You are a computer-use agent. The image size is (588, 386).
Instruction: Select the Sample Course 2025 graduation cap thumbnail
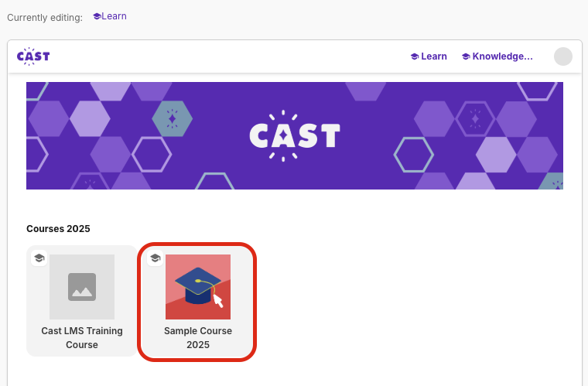pyautogui.click(x=197, y=285)
